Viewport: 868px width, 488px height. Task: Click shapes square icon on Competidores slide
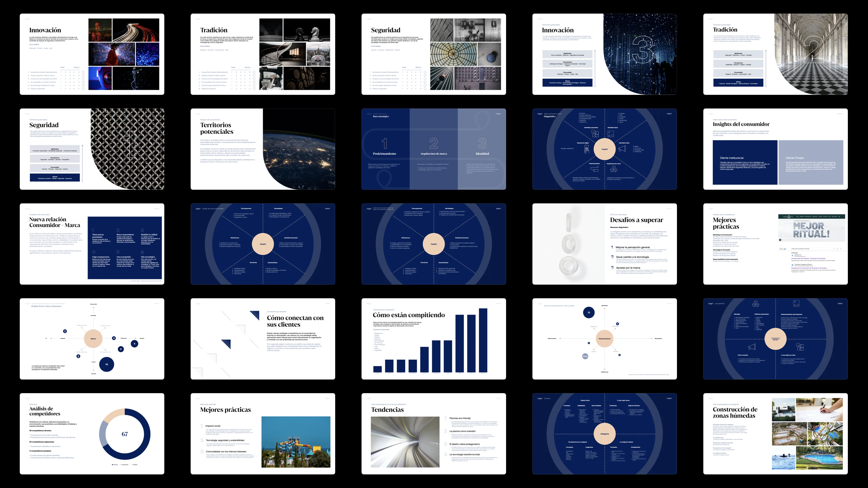(x=796, y=303)
